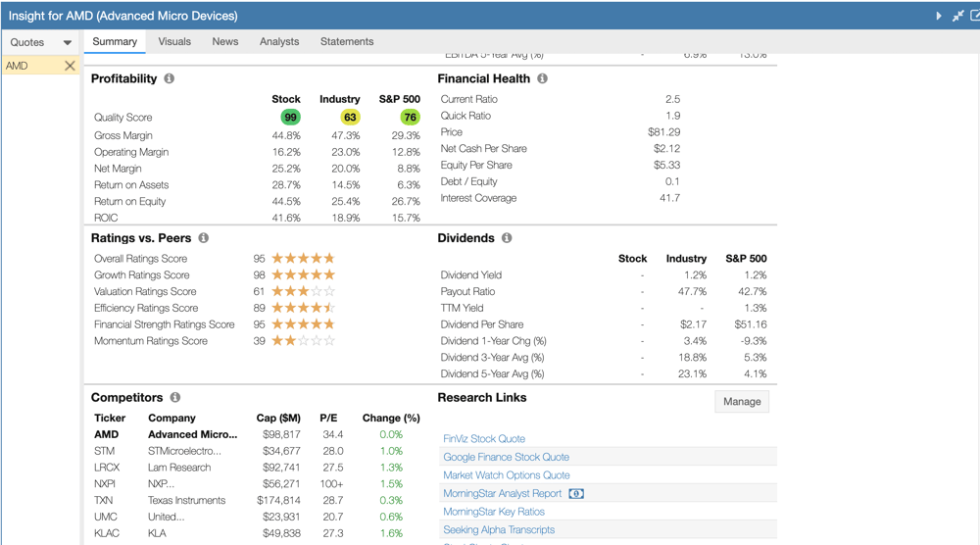Open the MorningStar Analyst Report link
The height and width of the screenshot is (545, 980).
click(503, 493)
